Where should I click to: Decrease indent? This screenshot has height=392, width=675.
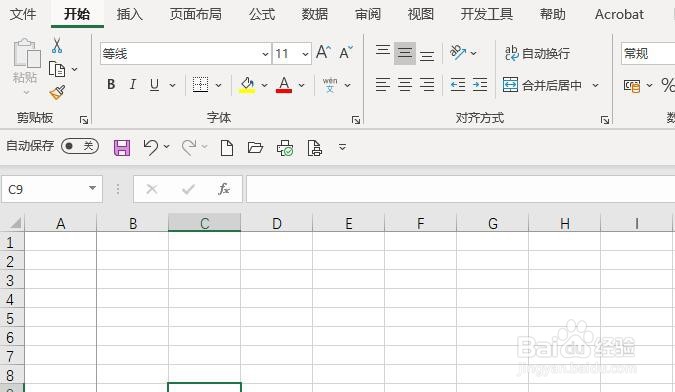[458, 85]
